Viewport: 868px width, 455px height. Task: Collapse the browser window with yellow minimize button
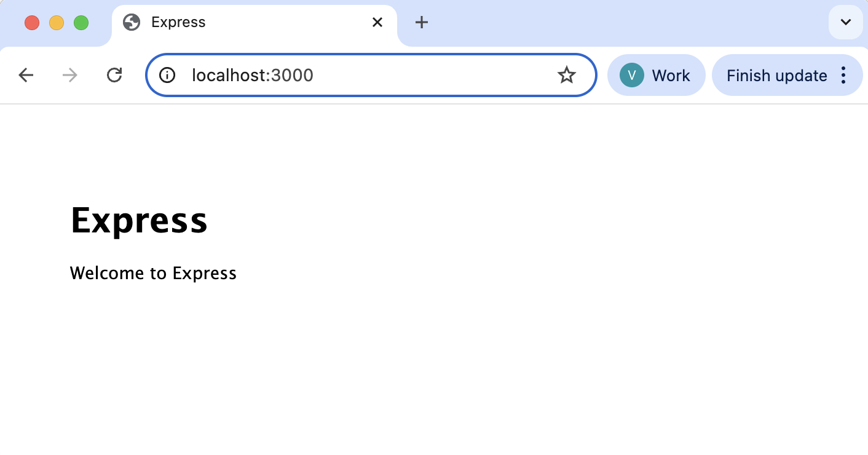[56, 22]
